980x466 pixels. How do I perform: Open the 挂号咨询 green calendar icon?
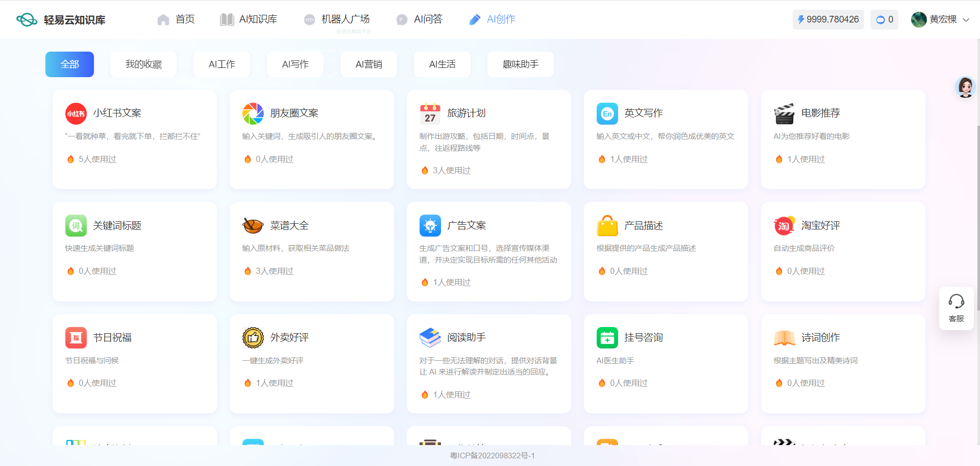607,338
